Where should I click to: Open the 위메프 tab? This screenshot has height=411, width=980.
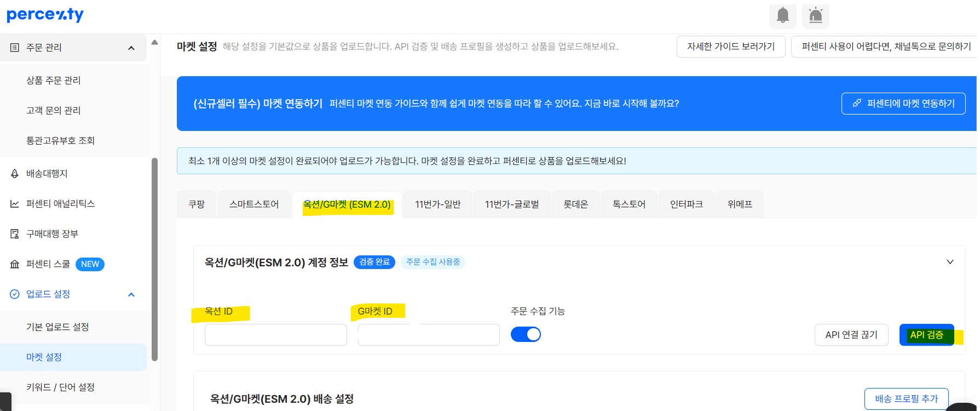pos(740,204)
